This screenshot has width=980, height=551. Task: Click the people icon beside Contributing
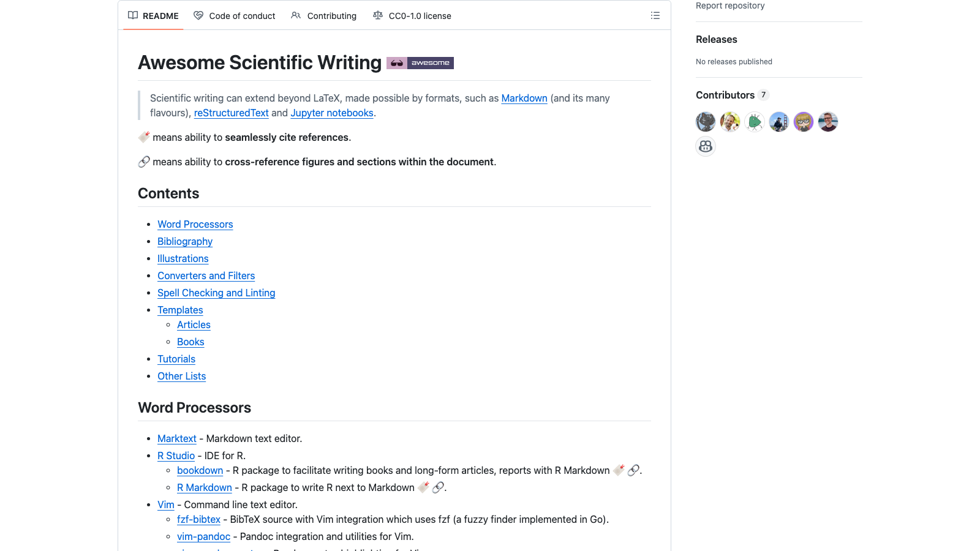[296, 15]
